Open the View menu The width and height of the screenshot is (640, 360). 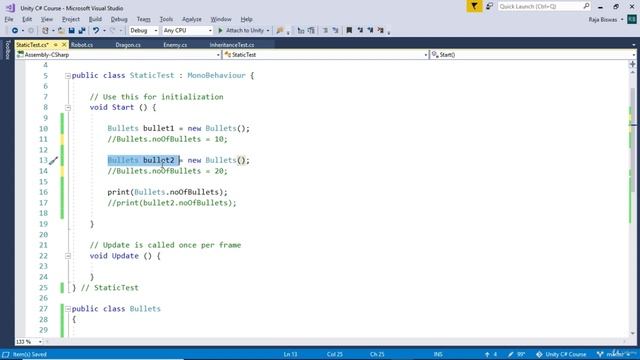[47, 19]
